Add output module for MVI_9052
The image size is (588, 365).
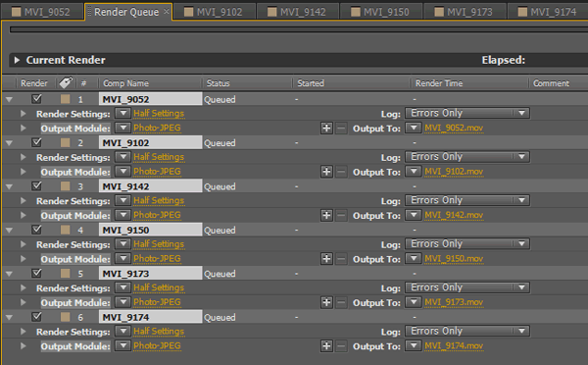pos(326,129)
